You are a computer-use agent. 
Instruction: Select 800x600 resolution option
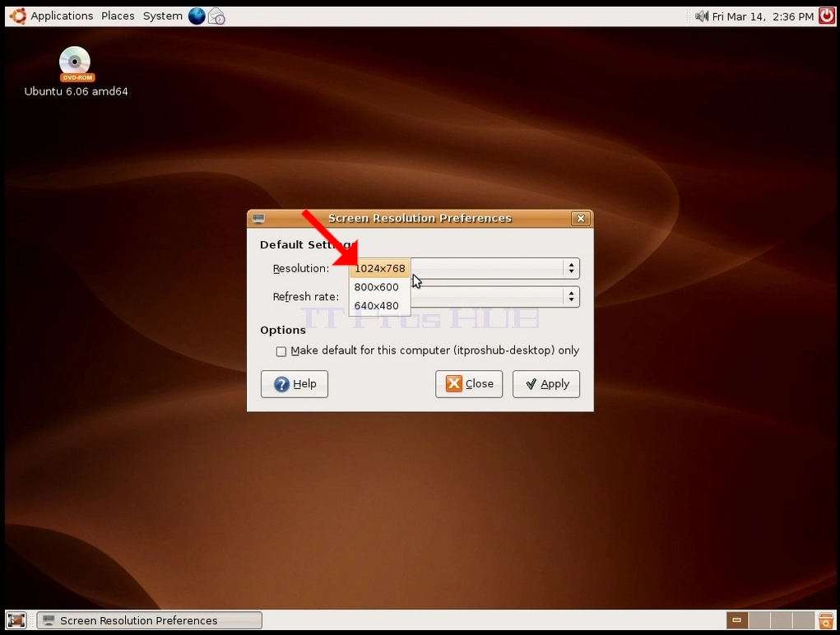pyautogui.click(x=380, y=287)
